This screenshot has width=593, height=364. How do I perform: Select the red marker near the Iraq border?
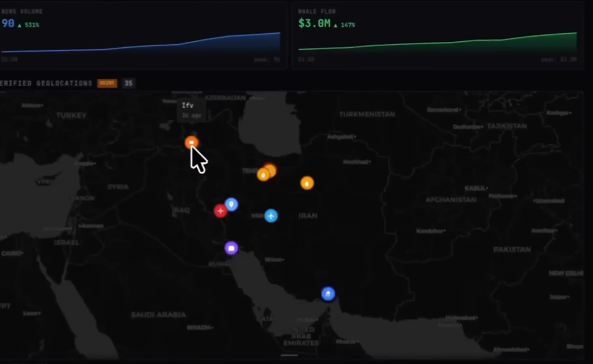coord(220,211)
